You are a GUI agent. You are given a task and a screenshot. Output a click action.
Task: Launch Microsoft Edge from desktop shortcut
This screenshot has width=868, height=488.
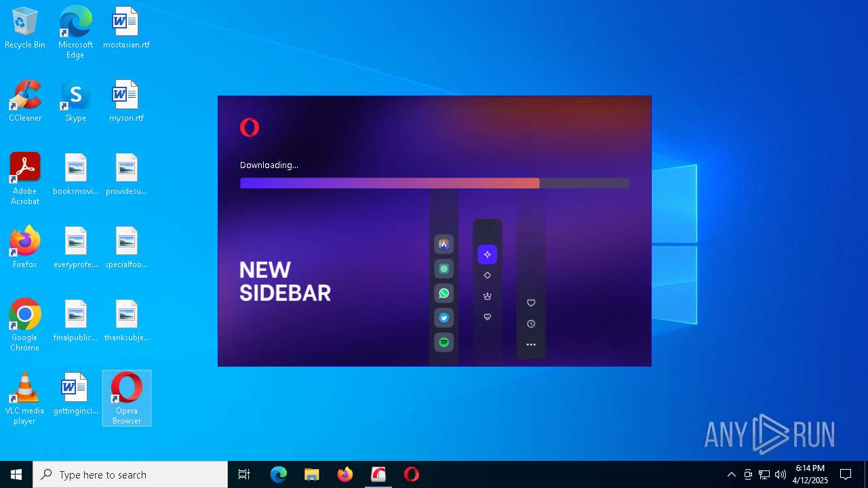75,33
